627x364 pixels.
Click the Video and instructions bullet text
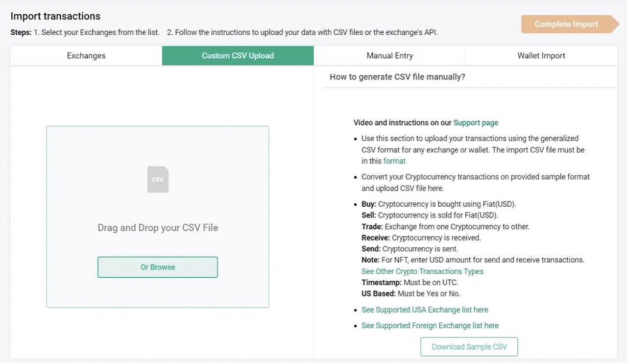click(426, 122)
